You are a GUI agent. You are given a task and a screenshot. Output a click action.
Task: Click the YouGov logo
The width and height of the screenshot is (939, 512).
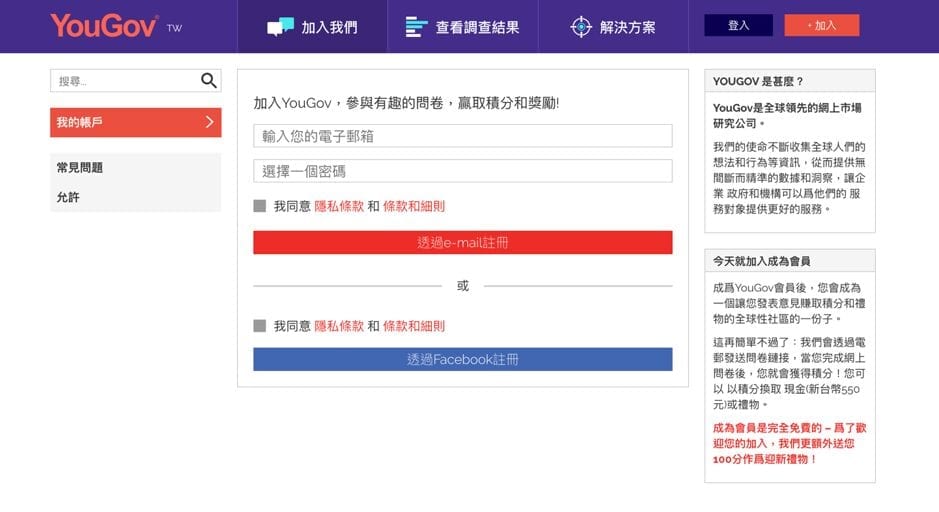(x=104, y=26)
